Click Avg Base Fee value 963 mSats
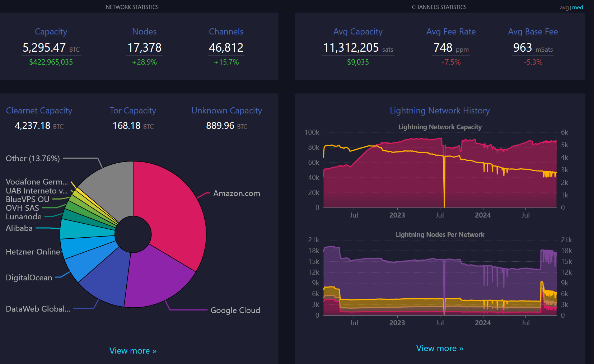The image size is (594, 364). click(533, 48)
